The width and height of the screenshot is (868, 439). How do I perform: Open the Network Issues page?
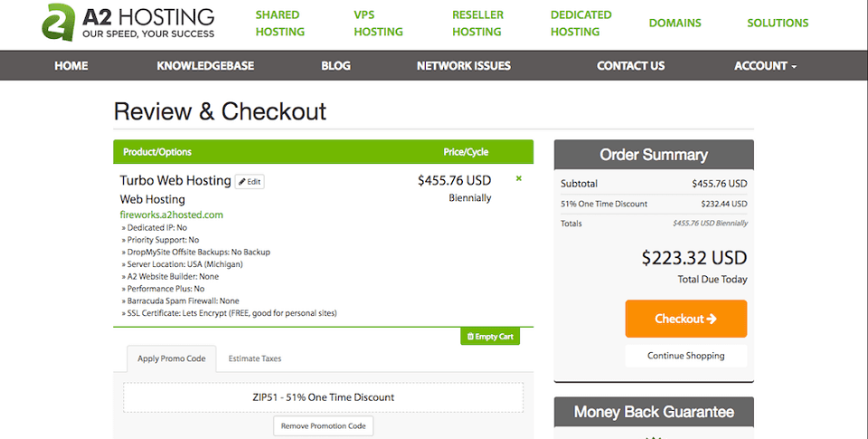coord(464,66)
